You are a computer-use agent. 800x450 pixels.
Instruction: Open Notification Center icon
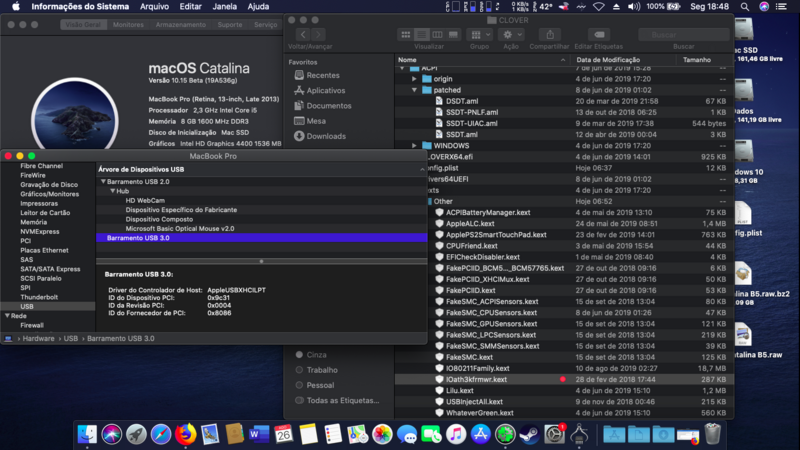pyautogui.click(x=781, y=7)
